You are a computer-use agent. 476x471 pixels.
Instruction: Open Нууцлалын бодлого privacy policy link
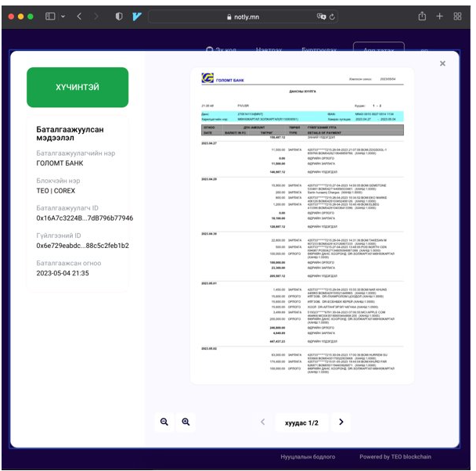click(x=308, y=457)
